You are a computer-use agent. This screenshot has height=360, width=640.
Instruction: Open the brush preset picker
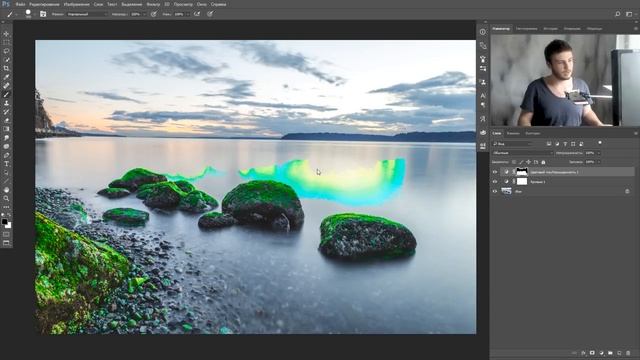(x=28, y=14)
